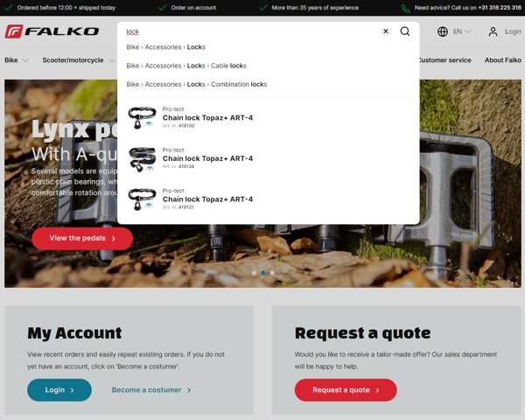This screenshot has height=420, width=525.
Task: Click the phone icon in top bar
Action: pos(405,8)
